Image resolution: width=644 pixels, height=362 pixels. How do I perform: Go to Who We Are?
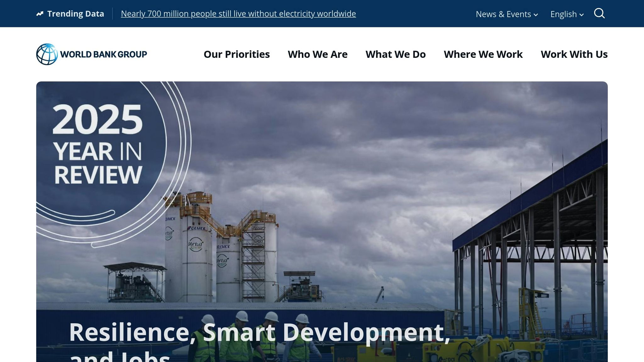coord(317,54)
